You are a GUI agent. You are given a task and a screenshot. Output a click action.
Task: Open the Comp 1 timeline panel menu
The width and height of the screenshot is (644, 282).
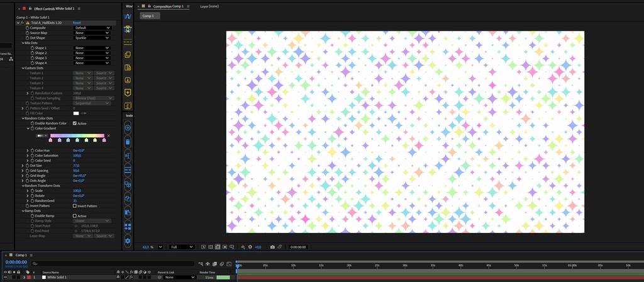pyautogui.click(x=31, y=256)
